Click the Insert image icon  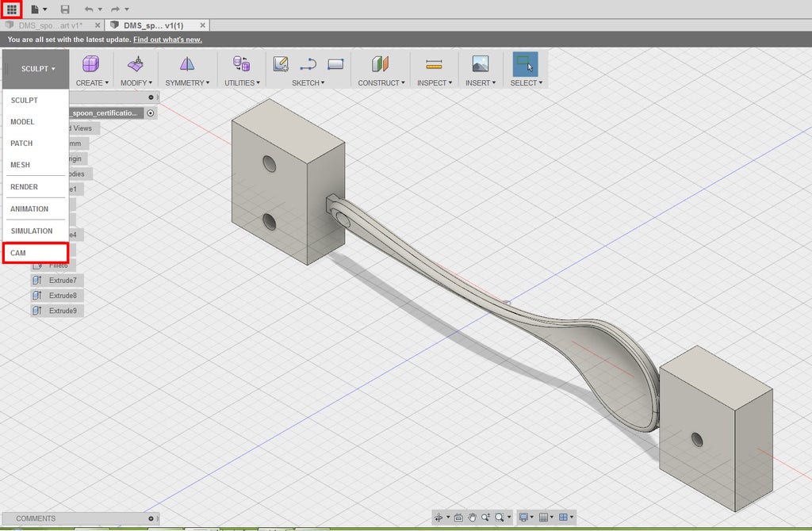click(x=480, y=64)
